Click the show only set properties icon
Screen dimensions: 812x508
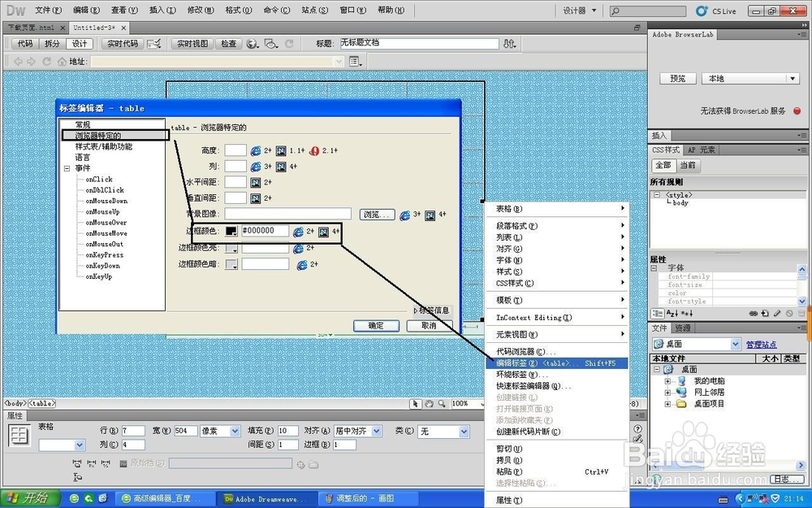687,314
